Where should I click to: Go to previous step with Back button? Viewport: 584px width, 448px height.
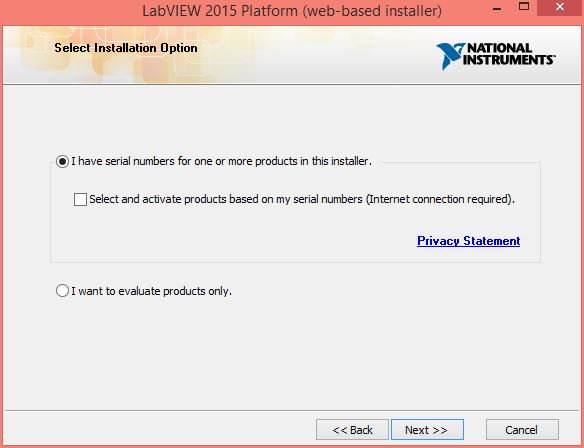point(352,430)
